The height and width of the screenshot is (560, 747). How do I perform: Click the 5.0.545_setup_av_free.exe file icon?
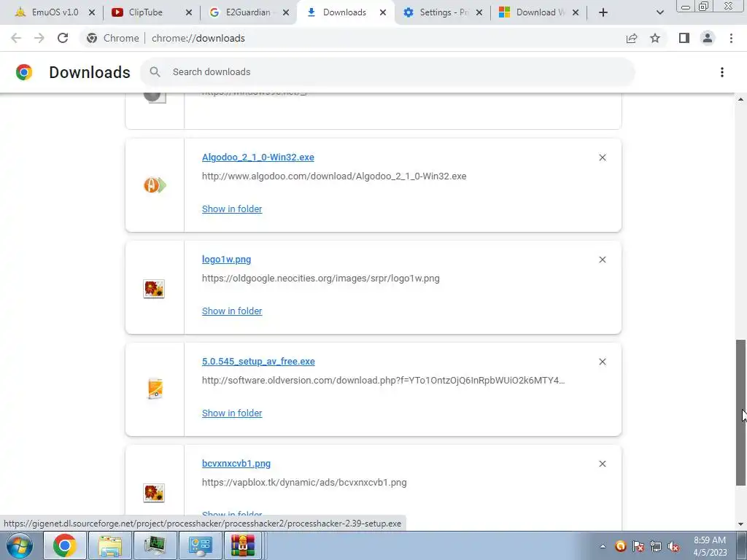click(x=155, y=389)
